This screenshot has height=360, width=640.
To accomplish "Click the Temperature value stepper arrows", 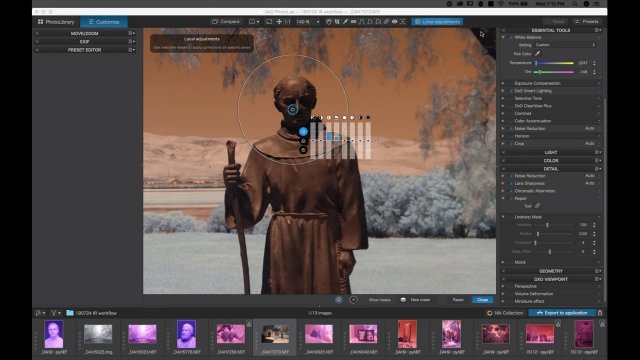I will pos(594,63).
